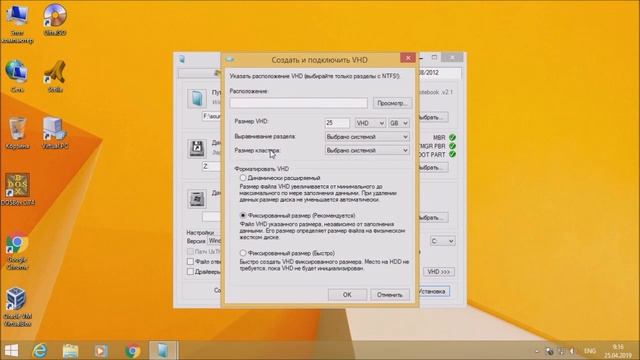
Task: Open the Сеть network desktop icon
Action: [17, 76]
